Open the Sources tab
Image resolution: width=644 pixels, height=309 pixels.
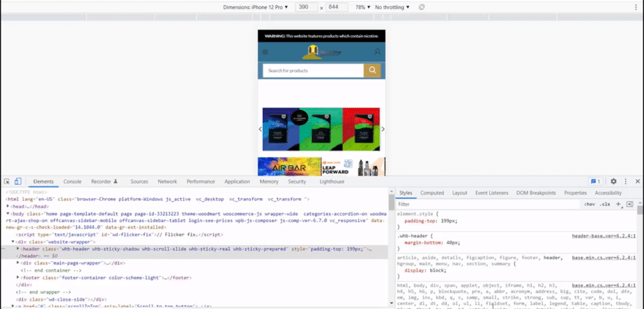tap(139, 182)
